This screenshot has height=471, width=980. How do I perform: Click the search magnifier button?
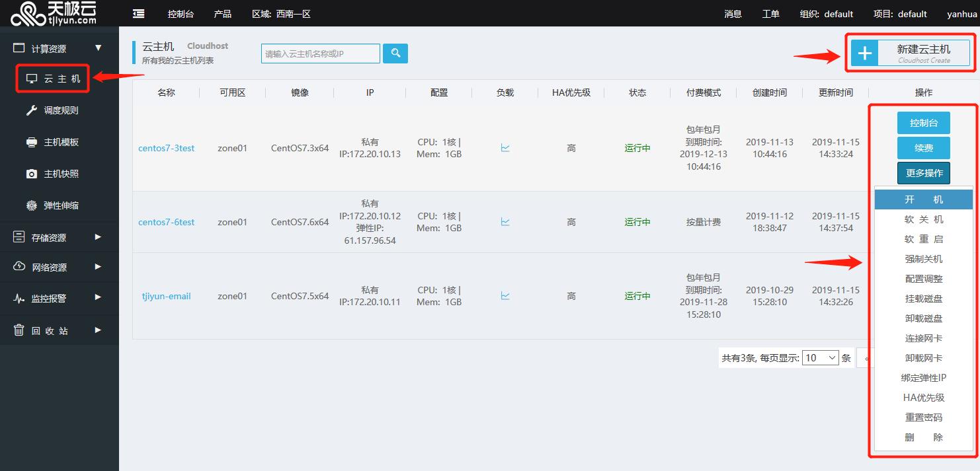coord(395,54)
